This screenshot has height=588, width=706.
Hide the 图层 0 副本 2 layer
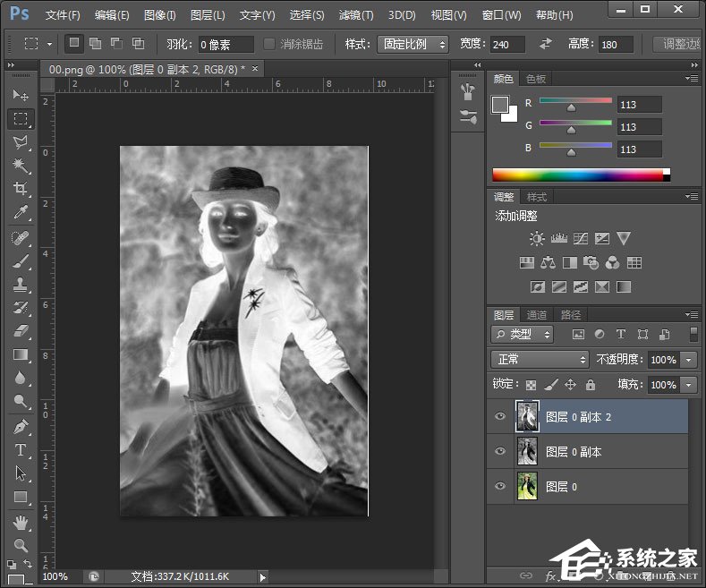tap(500, 417)
